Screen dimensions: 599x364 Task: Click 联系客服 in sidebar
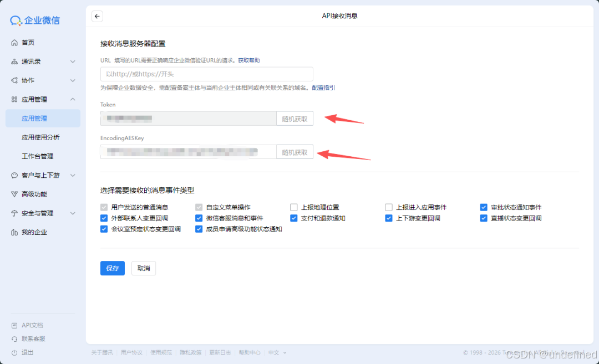pyautogui.click(x=33, y=339)
